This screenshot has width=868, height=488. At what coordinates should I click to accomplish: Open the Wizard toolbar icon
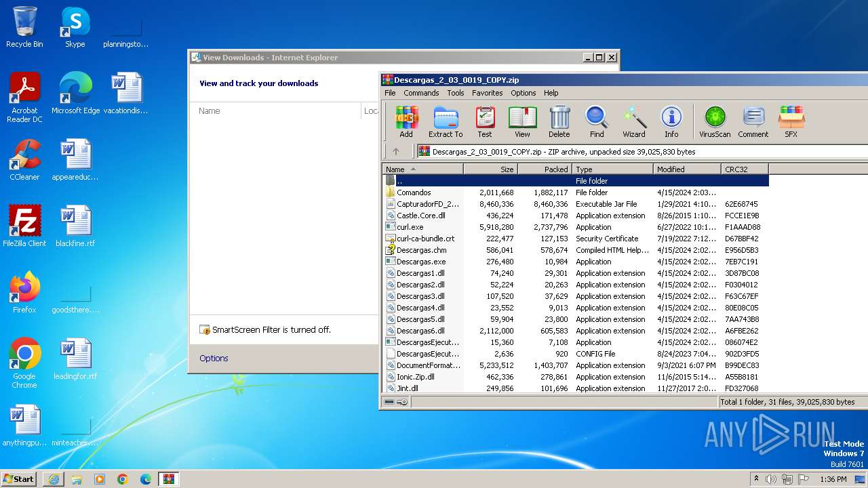(634, 122)
